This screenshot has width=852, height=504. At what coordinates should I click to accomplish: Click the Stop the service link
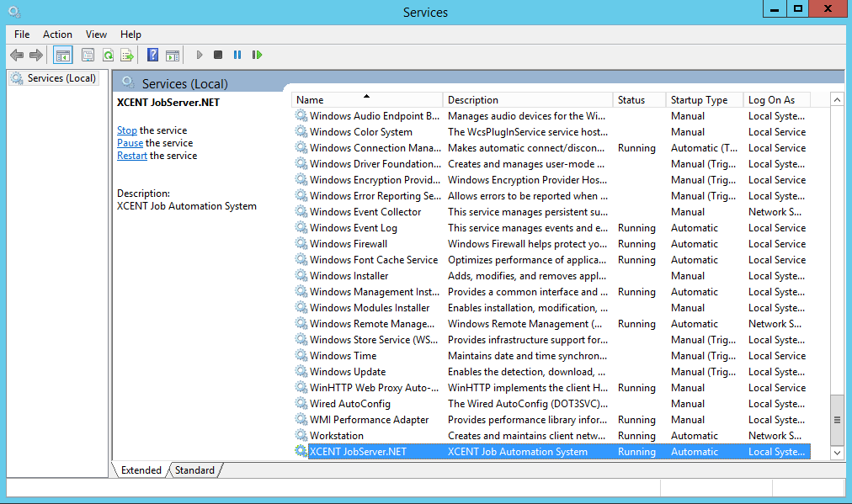coord(127,130)
